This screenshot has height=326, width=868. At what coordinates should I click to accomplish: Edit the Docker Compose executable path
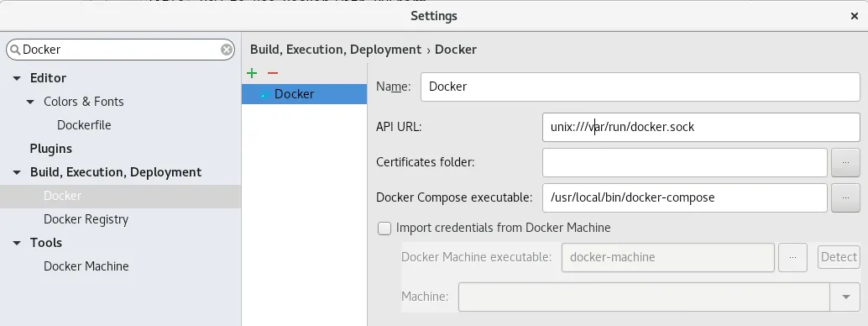click(x=685, y=198)
